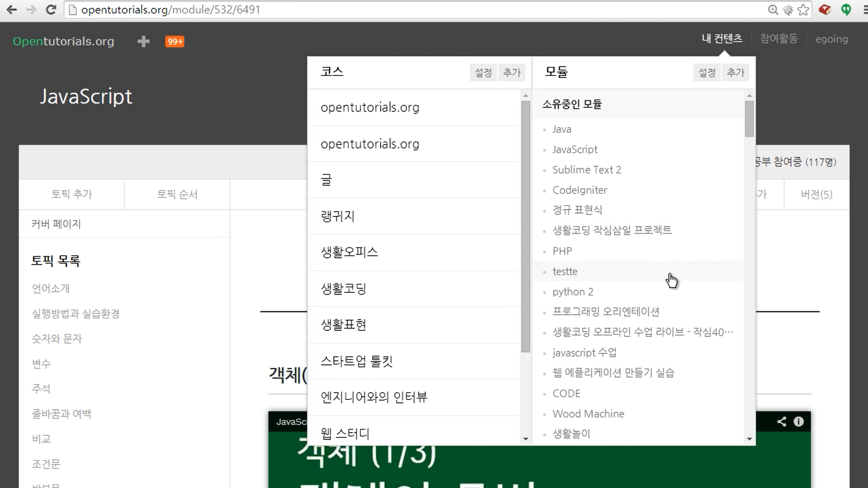868x488 pixels.
Task: Reload the page with refresh icon
Action: click(51, 10)
